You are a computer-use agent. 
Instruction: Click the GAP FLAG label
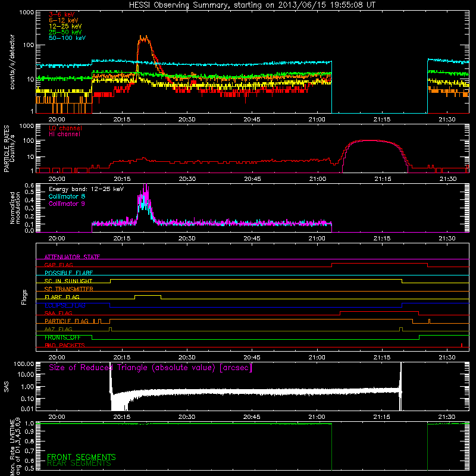58,265
